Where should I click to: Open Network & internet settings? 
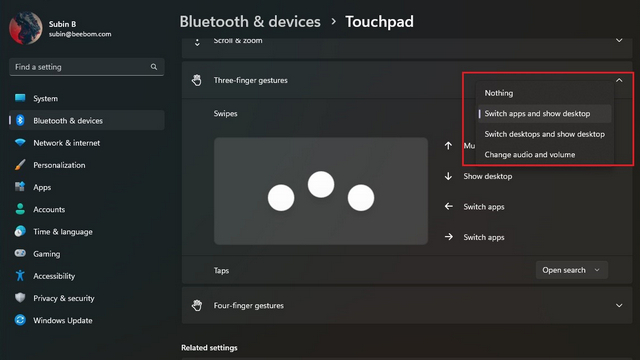[87, 143]
